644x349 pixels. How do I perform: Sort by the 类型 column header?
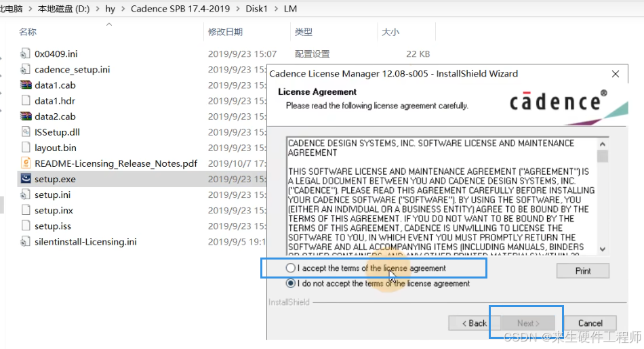[x=304, y=32]
